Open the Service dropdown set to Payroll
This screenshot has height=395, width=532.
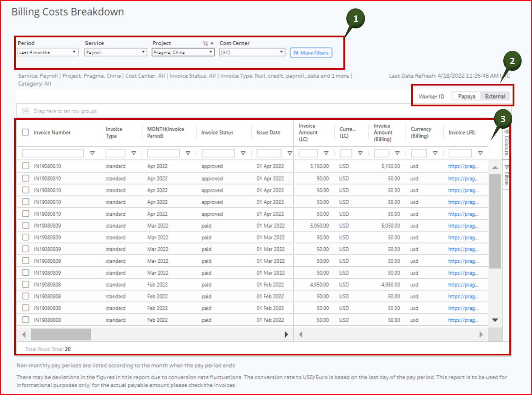click(x=115, y=52)
